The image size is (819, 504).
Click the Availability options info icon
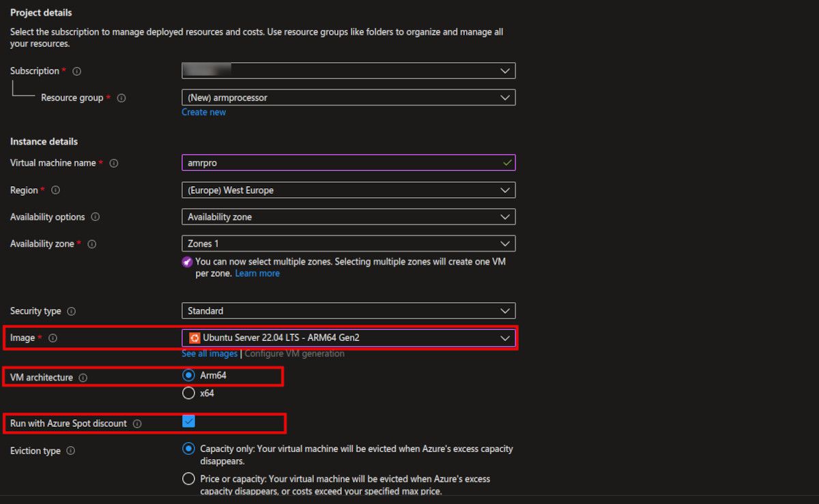pos(96,217)
